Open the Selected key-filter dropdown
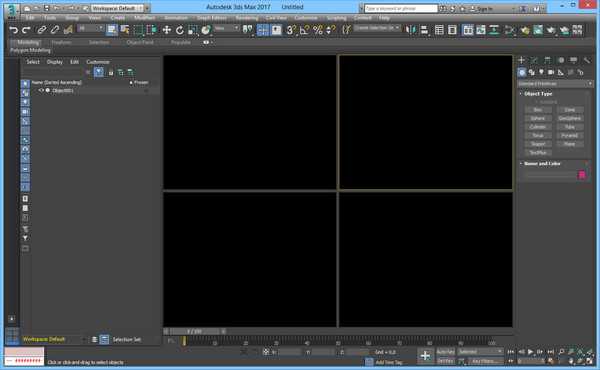The width and height of the screenshot is (600, 370). click(x=480, y=352)
